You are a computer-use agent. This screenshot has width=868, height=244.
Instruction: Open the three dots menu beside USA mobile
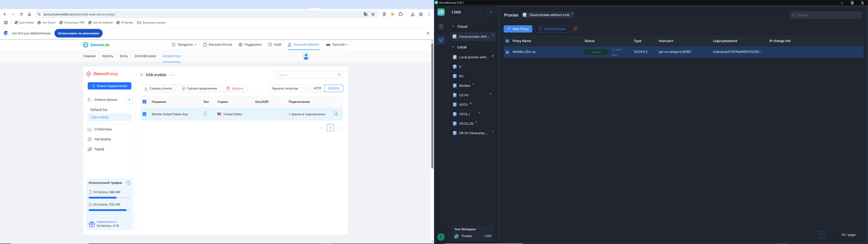tap(171, 75)
